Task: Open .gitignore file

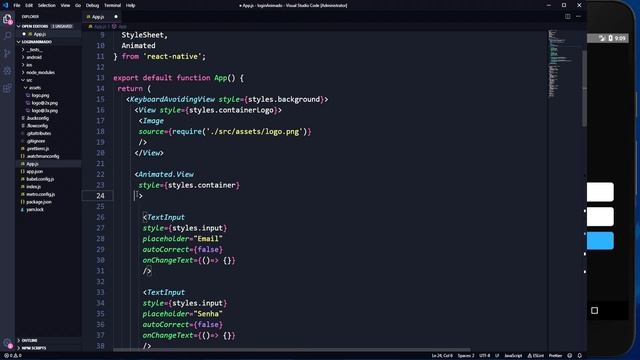Action: coord(48,141)
